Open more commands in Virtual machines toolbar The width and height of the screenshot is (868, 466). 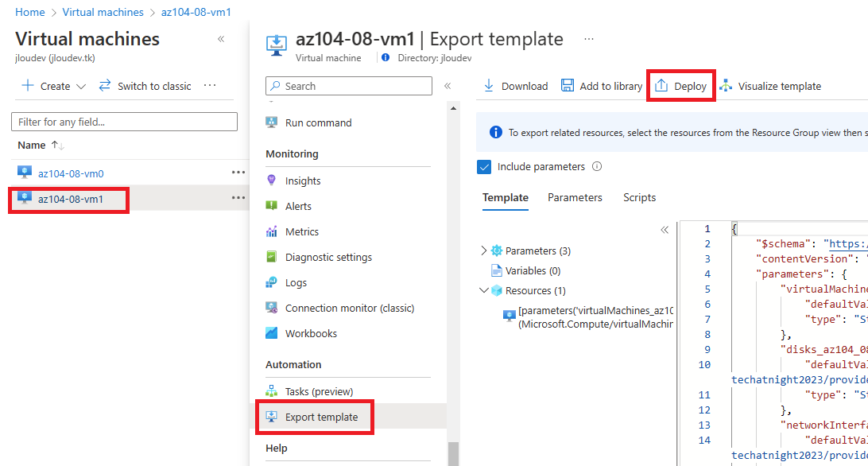(210, 85)
